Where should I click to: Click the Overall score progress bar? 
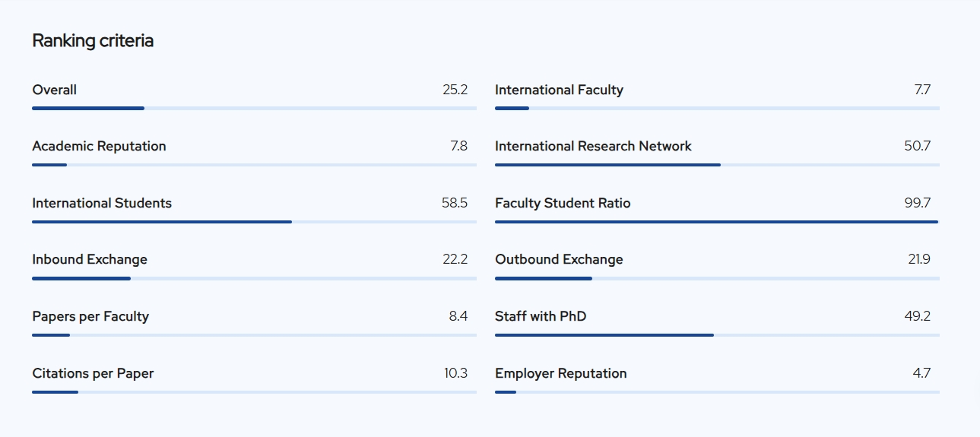[x=254, y=108]
